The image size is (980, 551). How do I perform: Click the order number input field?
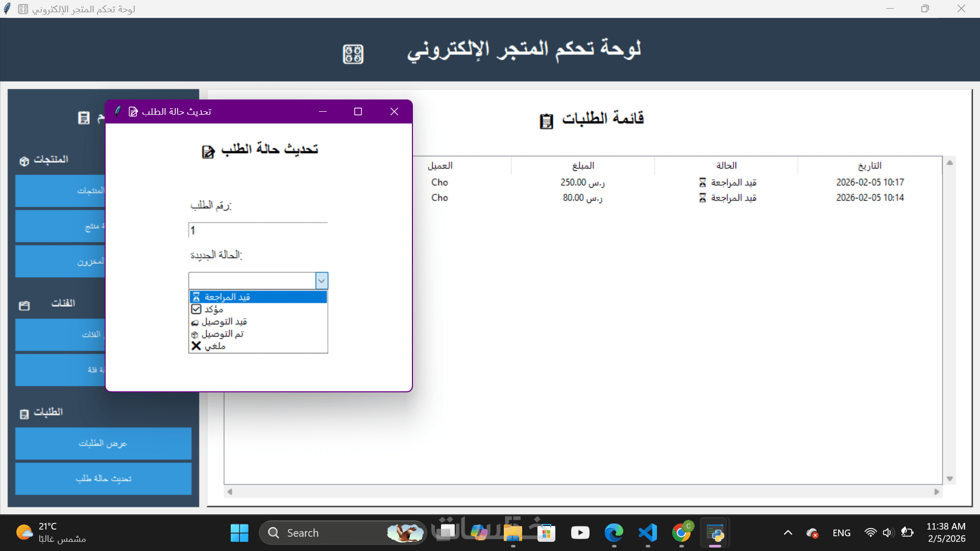pyautogui.click(x=258, y=231)
